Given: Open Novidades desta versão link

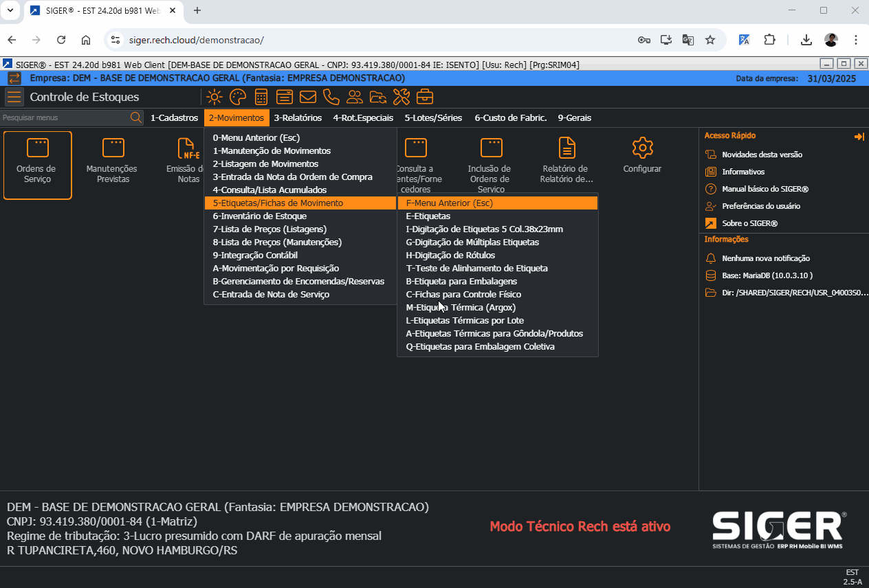Looking at the screenshot, I should pyautogui.click(x=762, y=155).
